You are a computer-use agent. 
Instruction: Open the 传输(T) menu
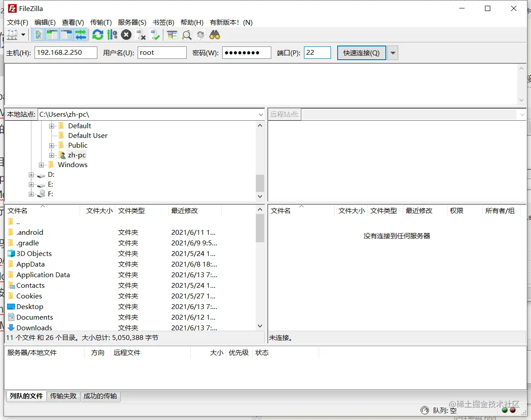[101, 22]
